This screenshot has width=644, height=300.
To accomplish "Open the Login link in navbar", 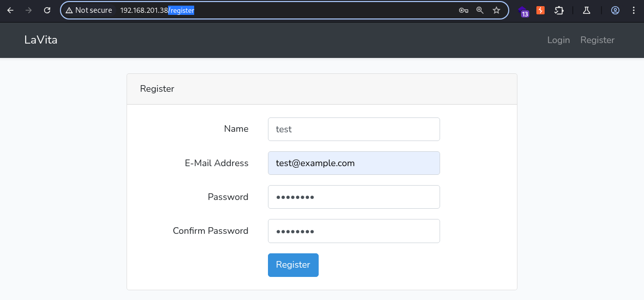I will [558, 40].
